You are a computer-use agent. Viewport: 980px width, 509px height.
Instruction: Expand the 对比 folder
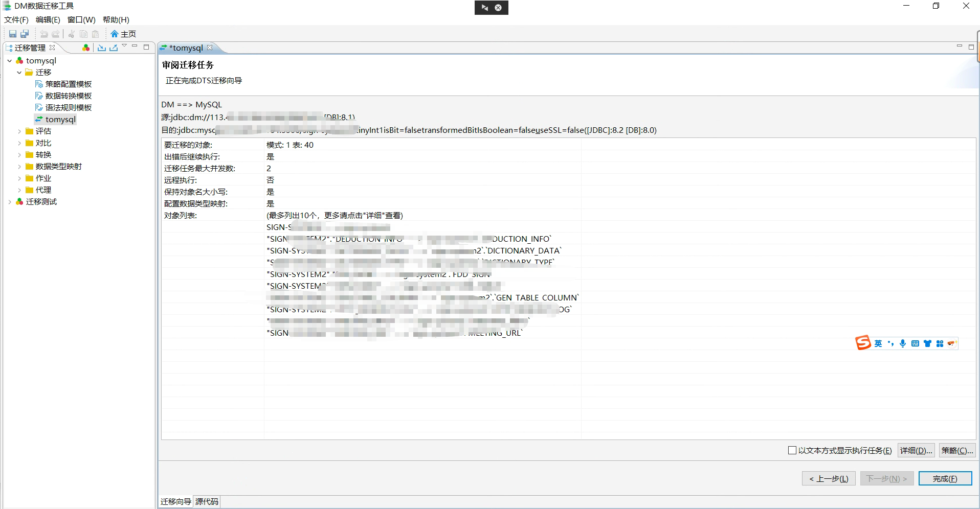tap(19, 143)
